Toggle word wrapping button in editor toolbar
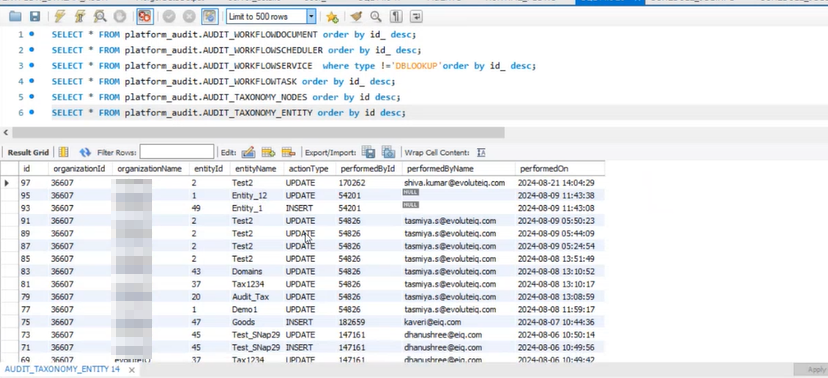The width and height of the screenshot is (828, 378). (416, 17)
